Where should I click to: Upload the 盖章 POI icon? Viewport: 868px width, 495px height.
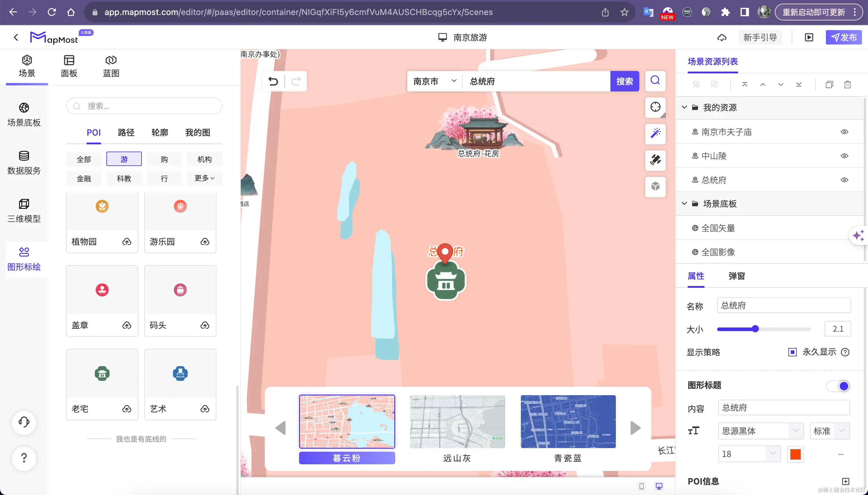(x=127, y=325)
